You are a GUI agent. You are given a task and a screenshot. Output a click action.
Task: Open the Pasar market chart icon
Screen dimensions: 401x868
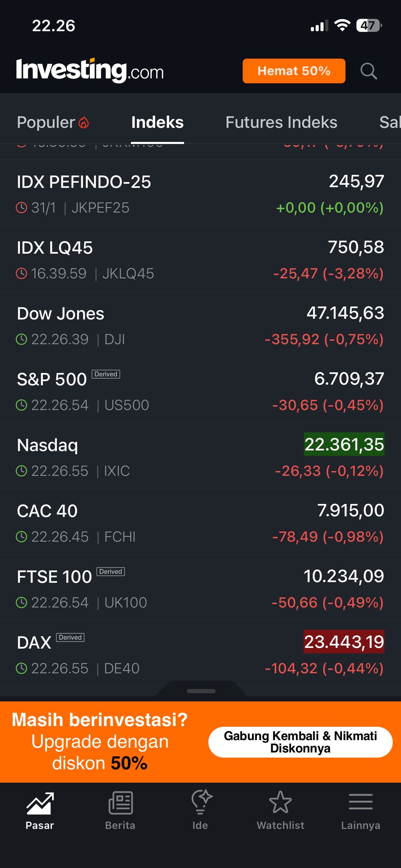point(40,803)
